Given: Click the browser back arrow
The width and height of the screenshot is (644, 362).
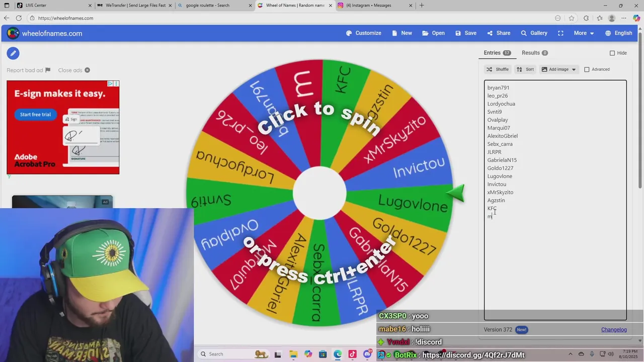Looking at the screenshot, I should (x=6, y=18).
